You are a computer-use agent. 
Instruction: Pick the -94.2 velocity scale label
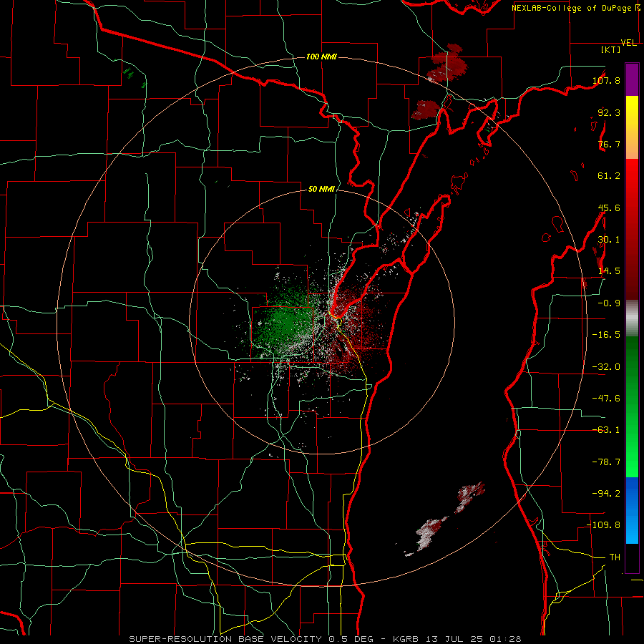[607, 493]
